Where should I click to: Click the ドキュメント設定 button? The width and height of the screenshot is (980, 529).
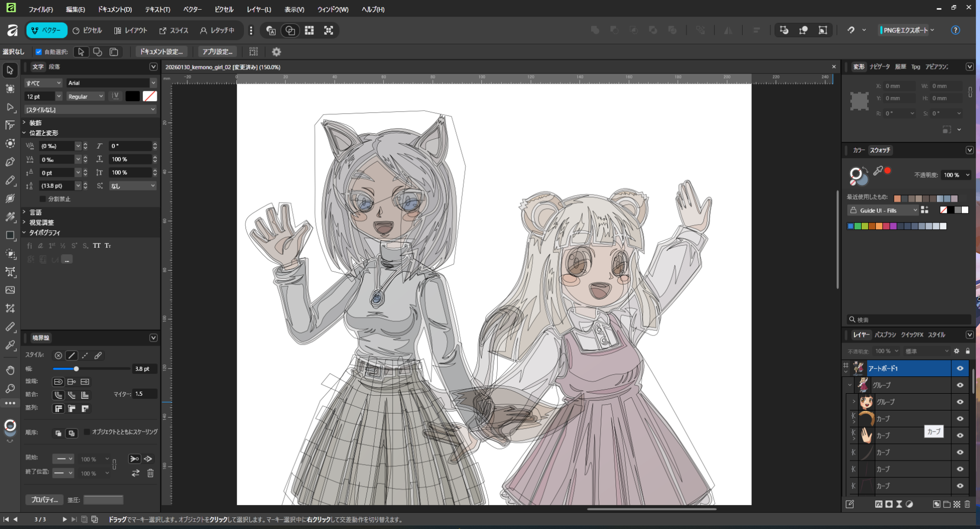click(161, 52)
